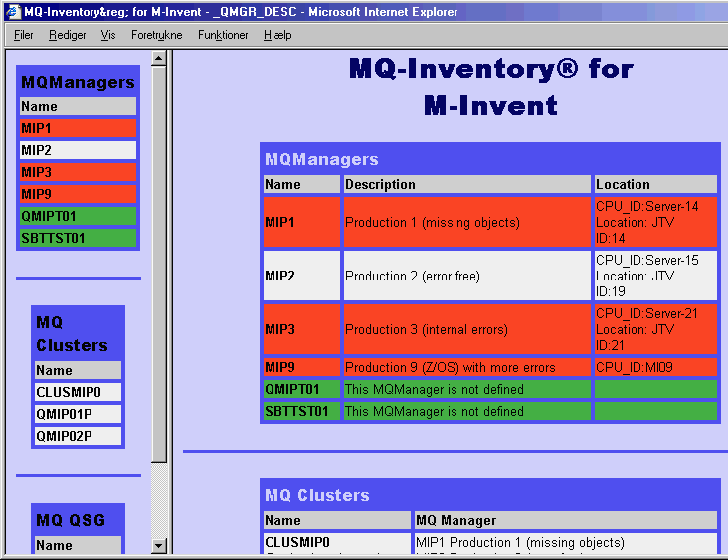Select MIP2 in the sidebar MQManagers list
Viewport: 728px width, 560px height.
pos(78,150)
